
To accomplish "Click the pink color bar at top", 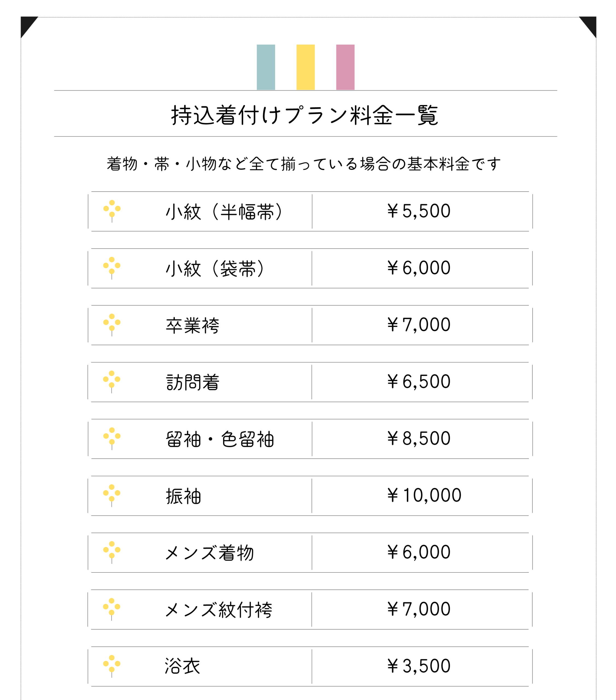I will [x=345, y=67].
